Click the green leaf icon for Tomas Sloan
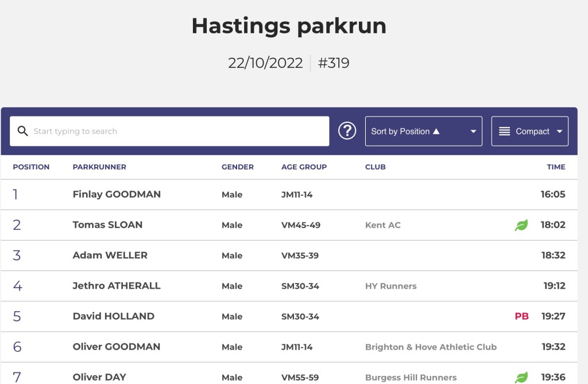 pyautogui.click(x=521, y=225)
